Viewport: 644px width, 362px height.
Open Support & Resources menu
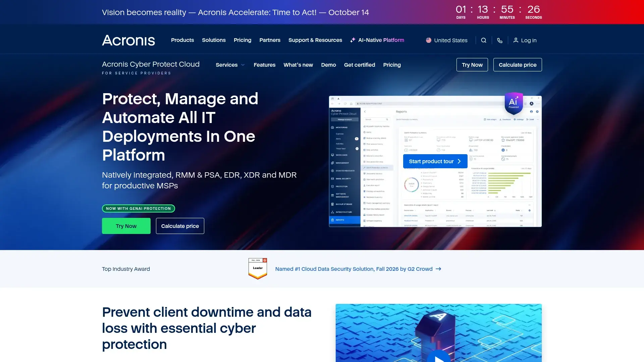[315, 40]
